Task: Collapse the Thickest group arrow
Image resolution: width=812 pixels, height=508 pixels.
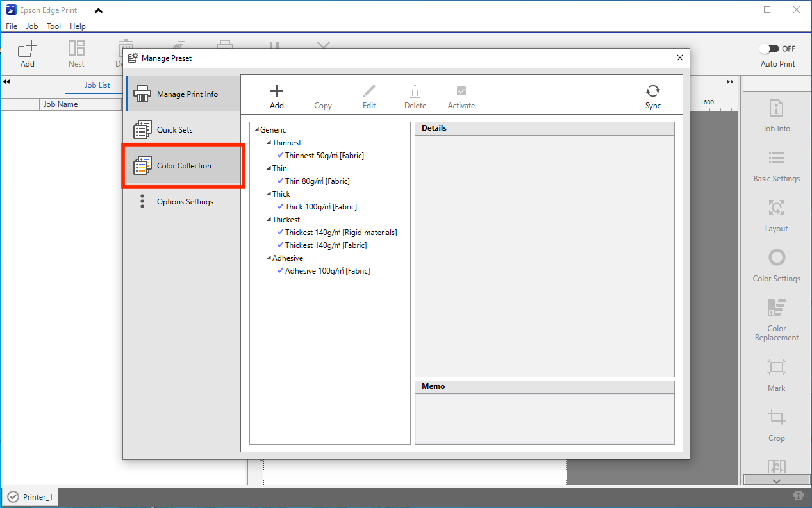Action: click(269, 220)
